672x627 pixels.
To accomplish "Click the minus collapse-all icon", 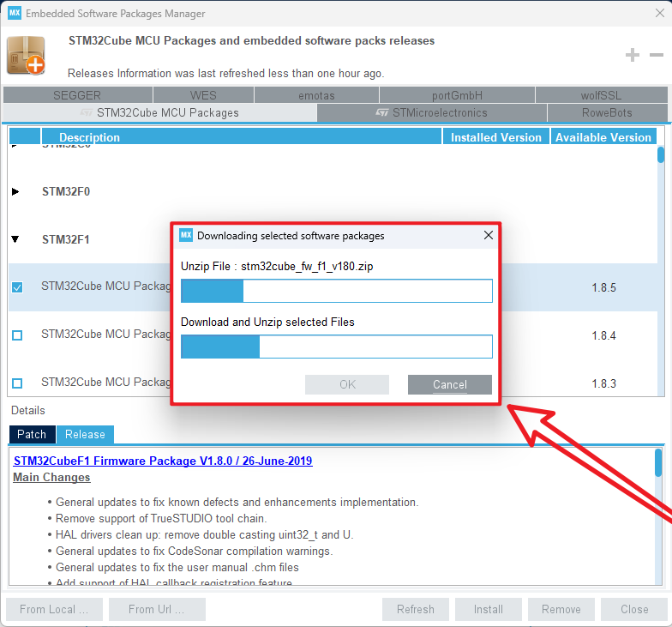I will (657, 55).
